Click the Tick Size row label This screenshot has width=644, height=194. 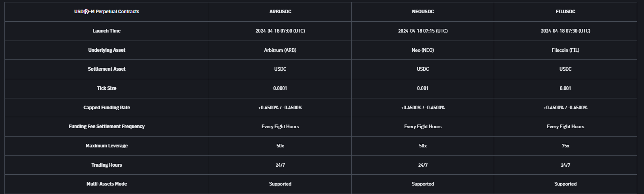[x=107, y=88]
